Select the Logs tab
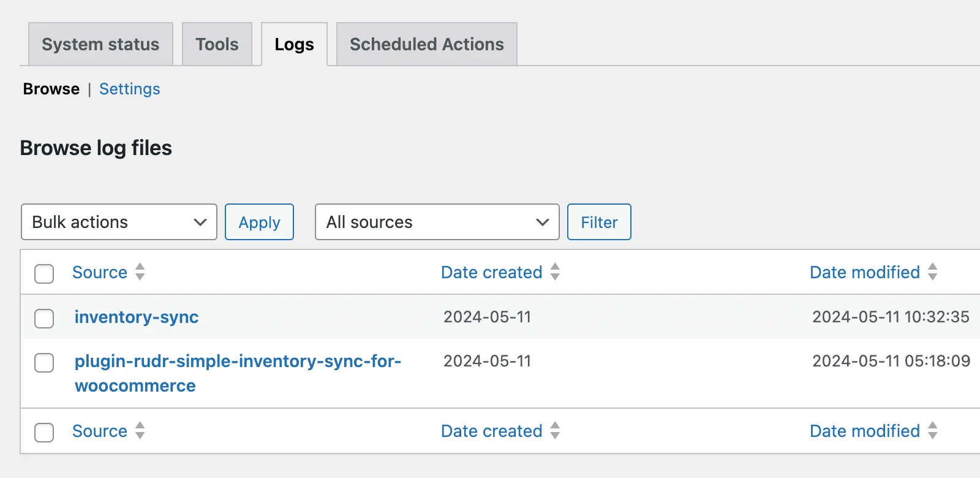Viewport: 980px width, 478px height. pos(294,44)
